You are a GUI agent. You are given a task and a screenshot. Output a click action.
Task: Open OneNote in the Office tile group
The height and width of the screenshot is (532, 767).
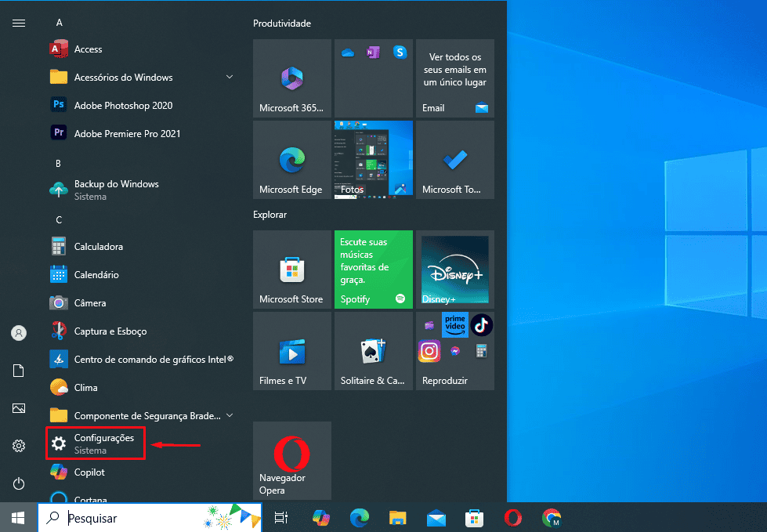(373, 52)
